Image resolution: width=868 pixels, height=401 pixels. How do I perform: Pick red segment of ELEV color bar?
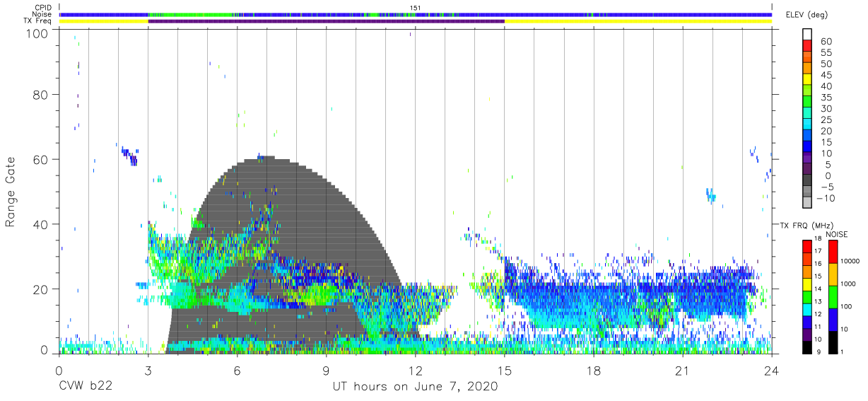808,45
